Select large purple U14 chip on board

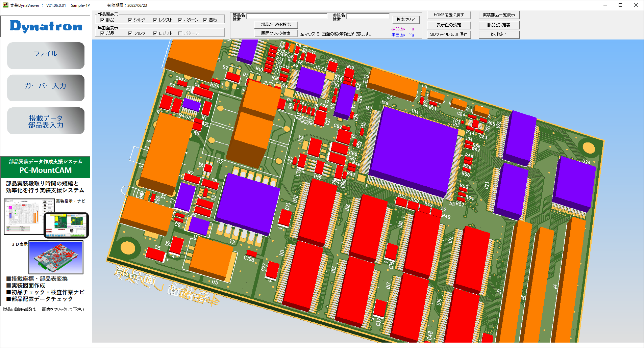click(413, 152)
